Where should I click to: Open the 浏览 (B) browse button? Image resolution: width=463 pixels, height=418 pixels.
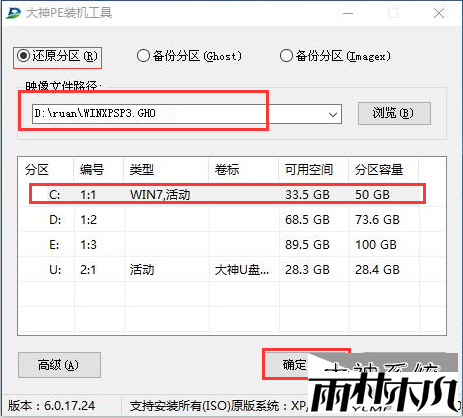[x=394, y=114]
